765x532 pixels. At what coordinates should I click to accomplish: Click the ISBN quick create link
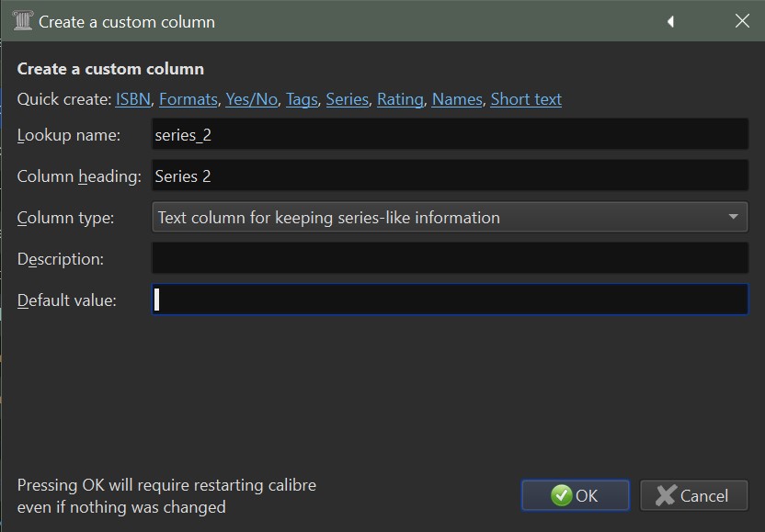point(134,99)
